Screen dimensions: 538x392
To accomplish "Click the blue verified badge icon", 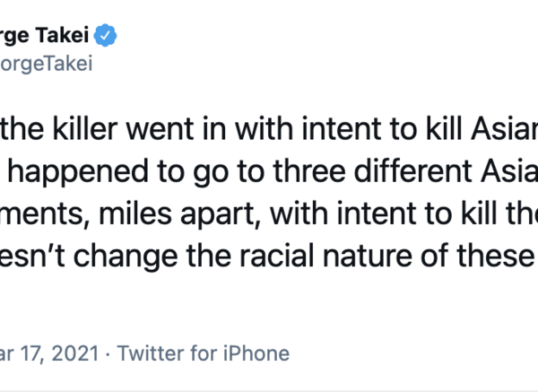I will coord(108,38).
